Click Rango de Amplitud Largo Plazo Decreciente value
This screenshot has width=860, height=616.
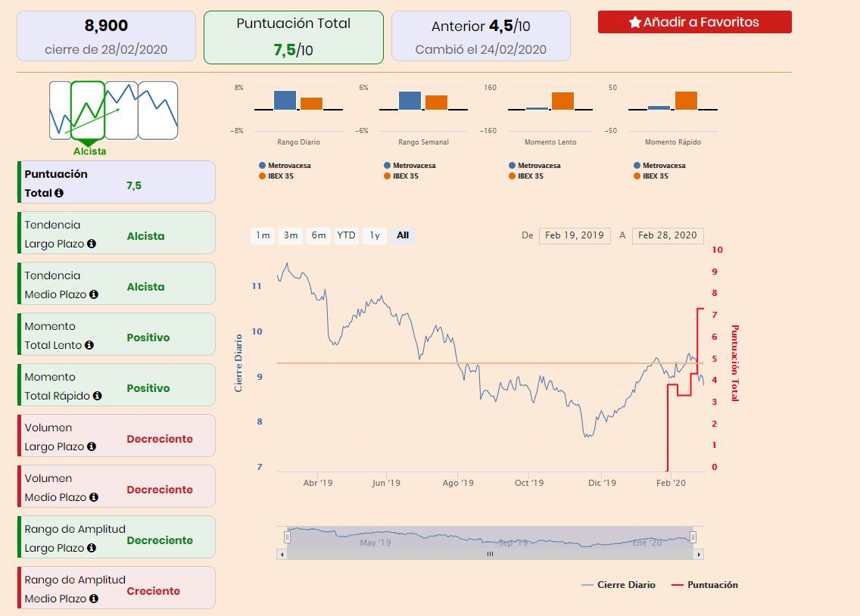[160, 540]
